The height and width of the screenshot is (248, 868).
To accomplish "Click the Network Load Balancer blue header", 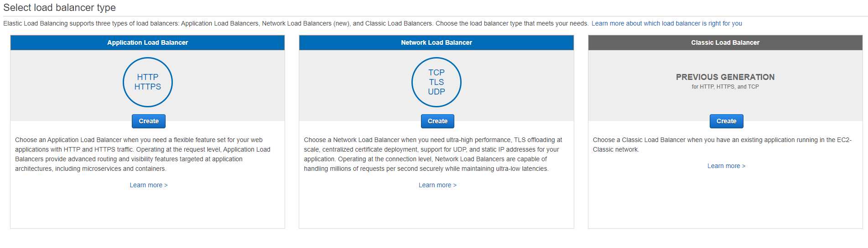I will [x=437, y=42].
